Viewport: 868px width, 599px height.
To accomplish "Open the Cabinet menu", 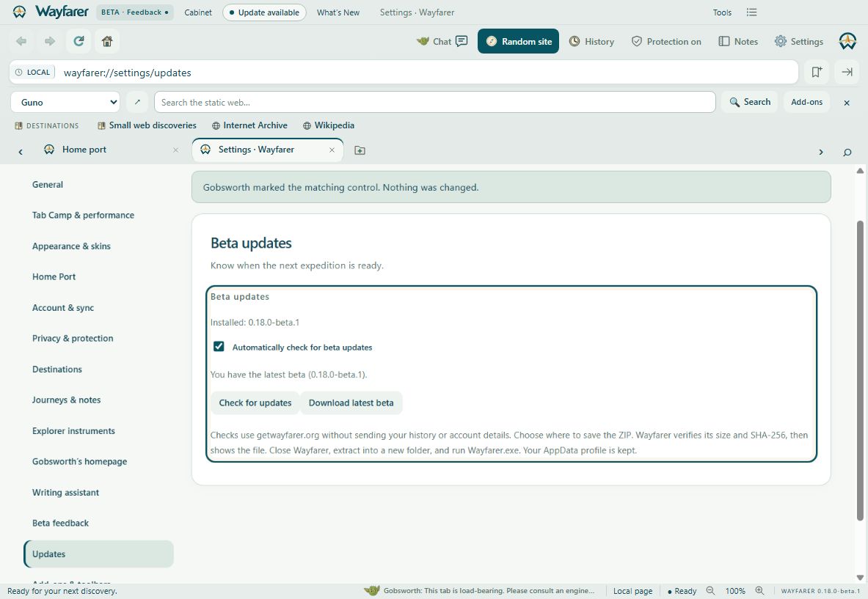I will (197, 12).
